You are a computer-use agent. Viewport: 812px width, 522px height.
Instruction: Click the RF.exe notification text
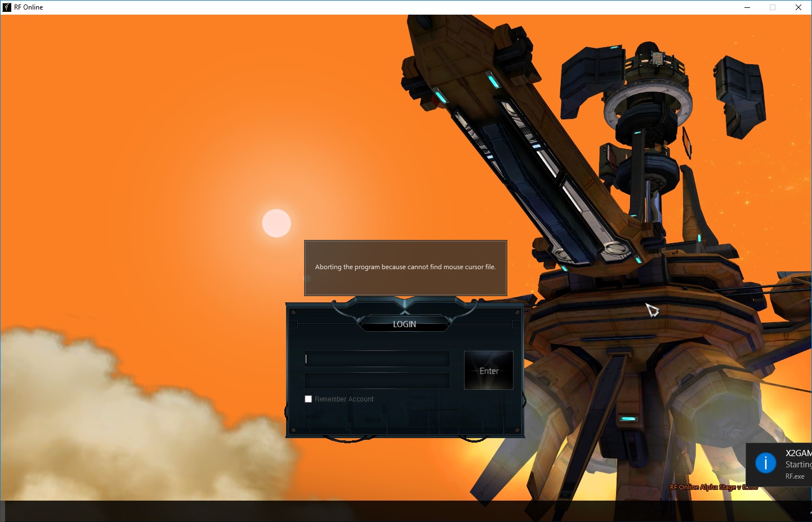point(795,476)
